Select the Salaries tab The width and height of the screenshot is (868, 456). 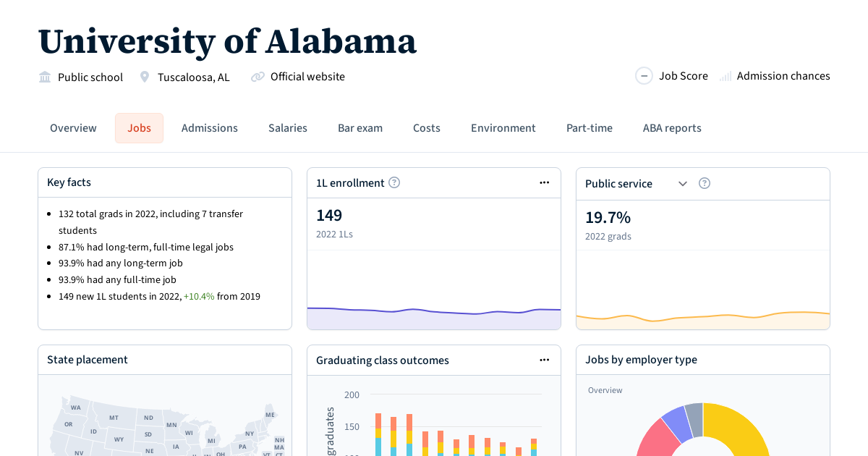coord(288,128)
